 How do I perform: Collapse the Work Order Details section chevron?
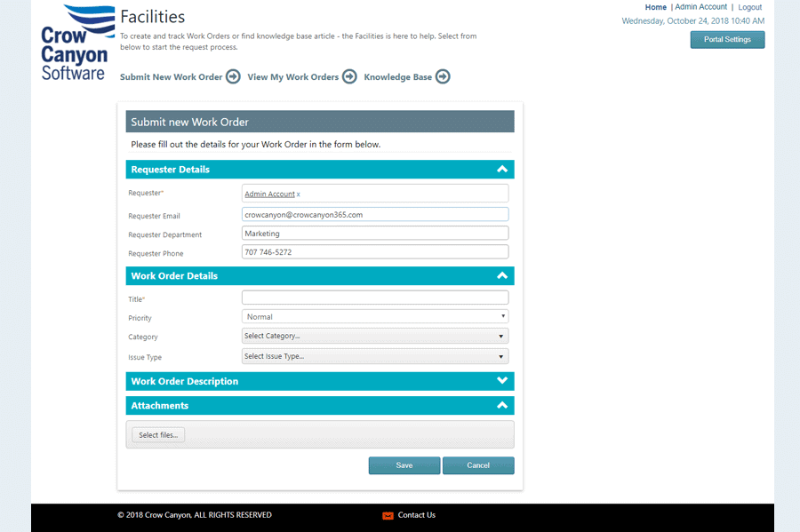[x=502, y=275]
